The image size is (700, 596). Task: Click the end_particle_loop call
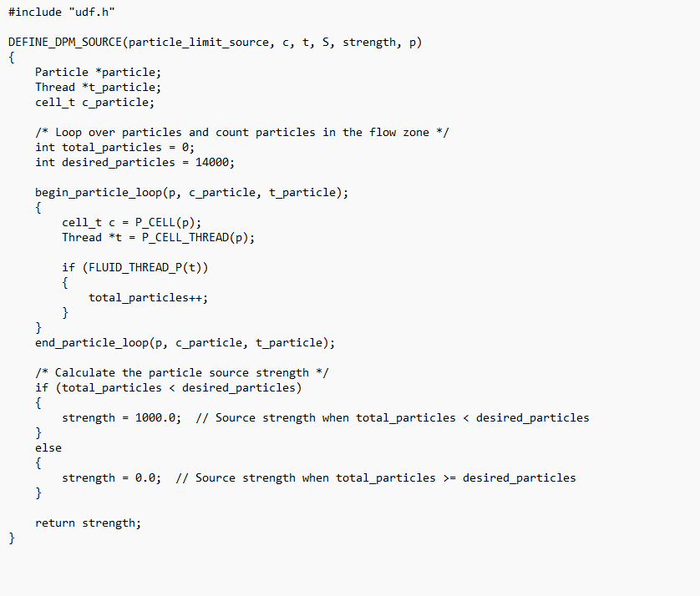[x=94, y=342]
